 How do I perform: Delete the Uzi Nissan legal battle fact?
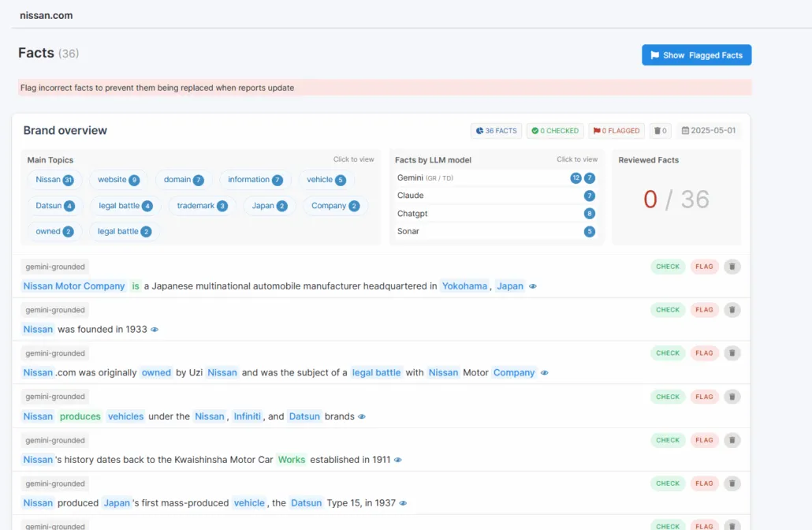tap(732, 353)
